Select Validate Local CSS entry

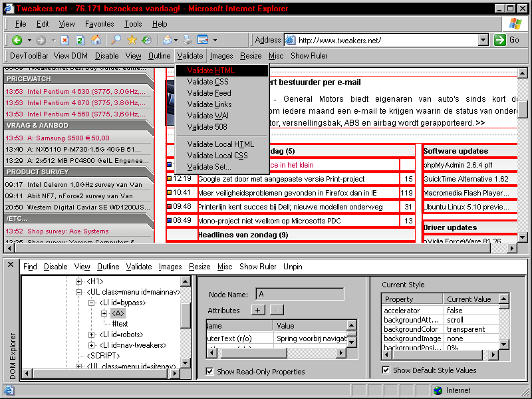pos(222,156)
